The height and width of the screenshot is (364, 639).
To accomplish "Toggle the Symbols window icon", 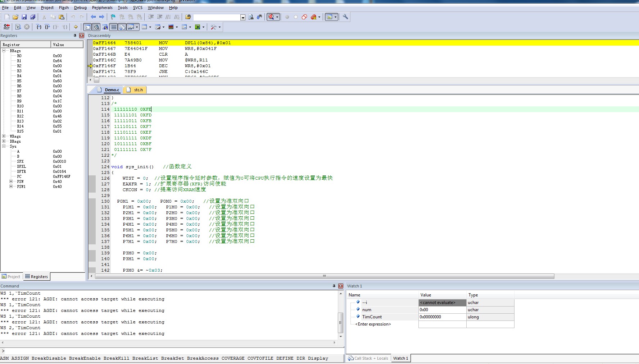I will point(105,27).
